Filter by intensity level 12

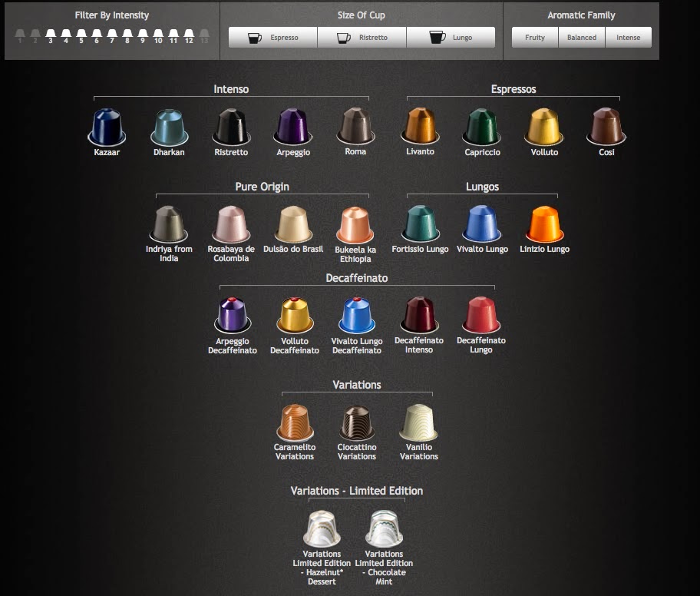[x=189, y=36]
